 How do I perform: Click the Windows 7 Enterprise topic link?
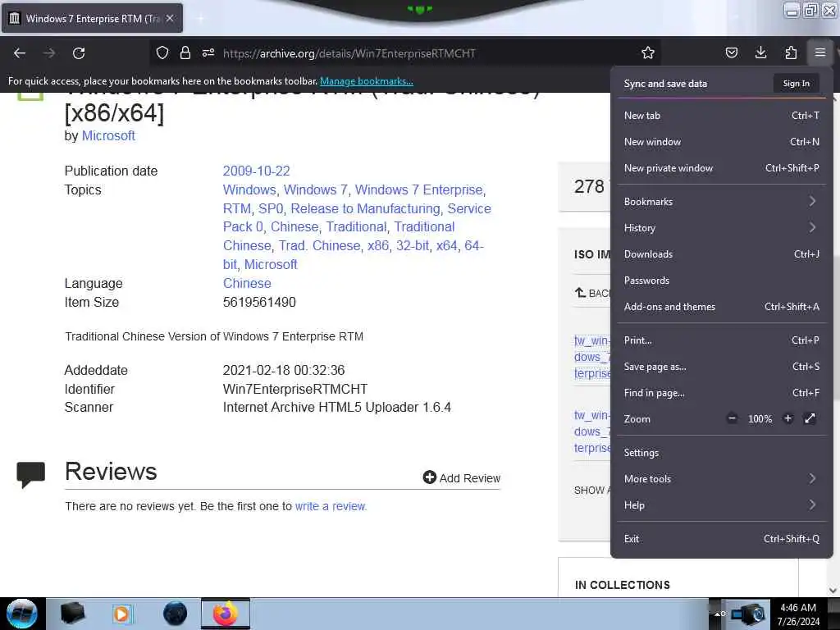point(419,189)
